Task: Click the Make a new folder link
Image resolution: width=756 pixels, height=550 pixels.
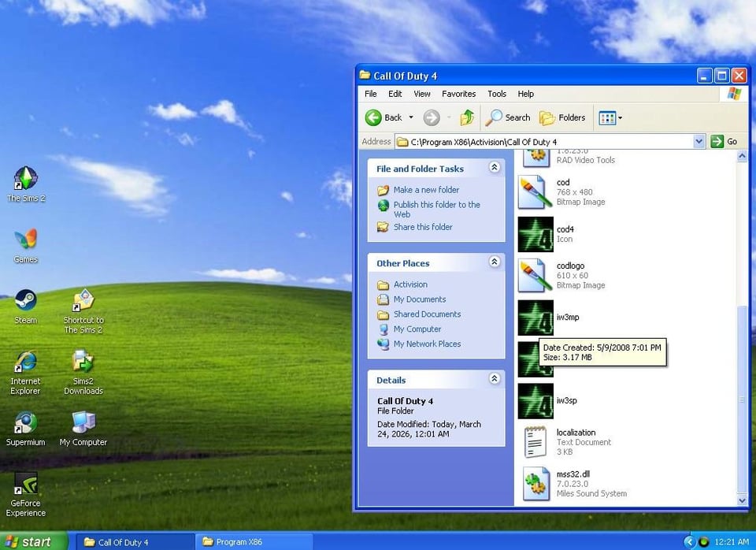Action: tap(426, 190)
